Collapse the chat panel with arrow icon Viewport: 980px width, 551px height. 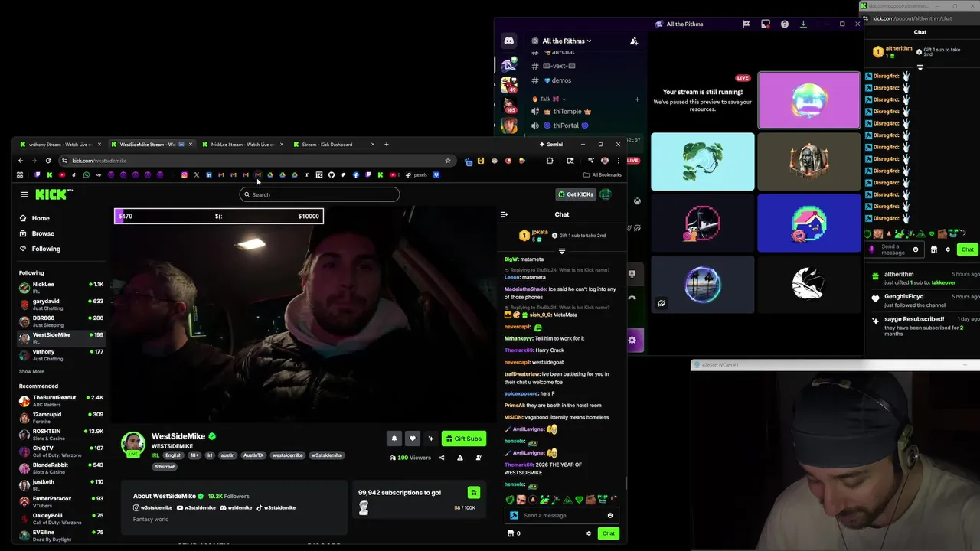(504, 214)
